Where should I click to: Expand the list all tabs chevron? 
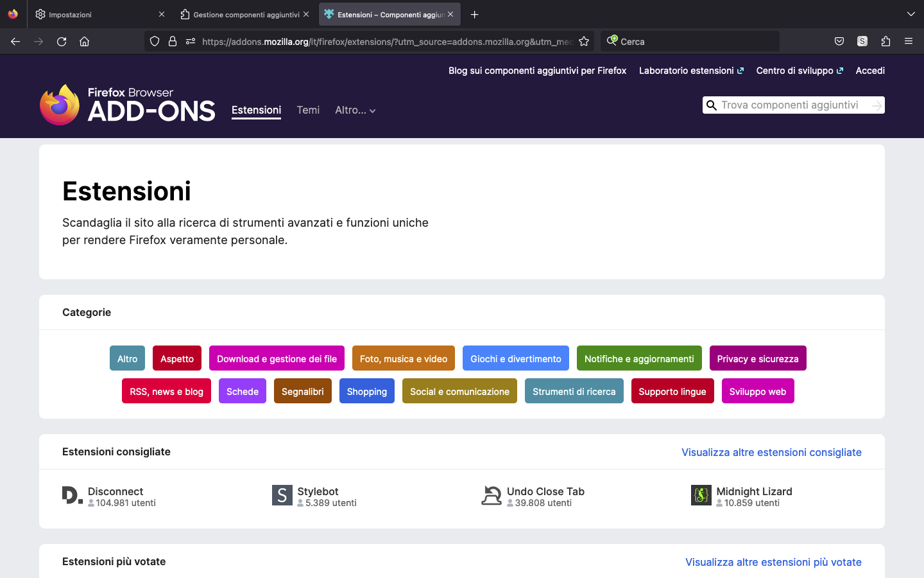click(x=911, y=14)
